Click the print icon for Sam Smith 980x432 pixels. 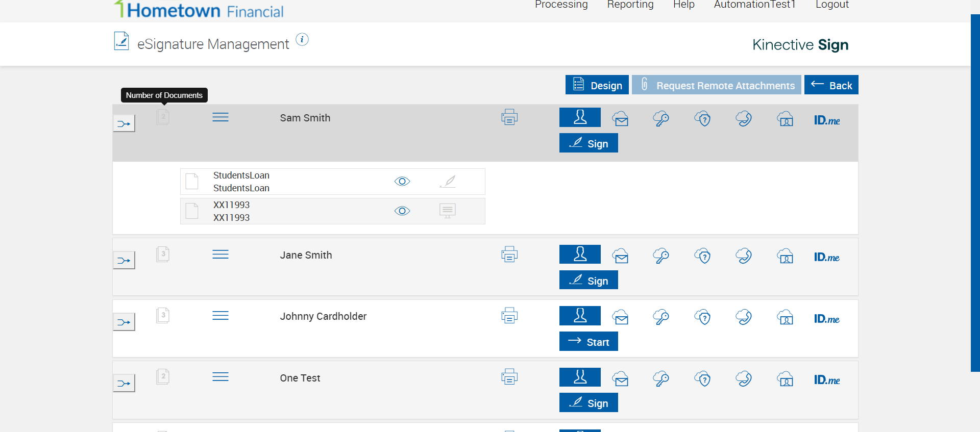(x=509, y=117)
